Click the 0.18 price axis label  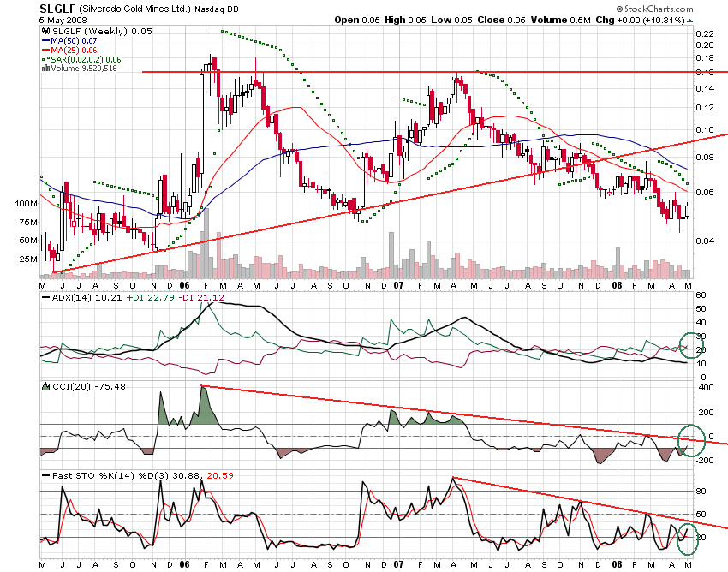click(704, 58)
